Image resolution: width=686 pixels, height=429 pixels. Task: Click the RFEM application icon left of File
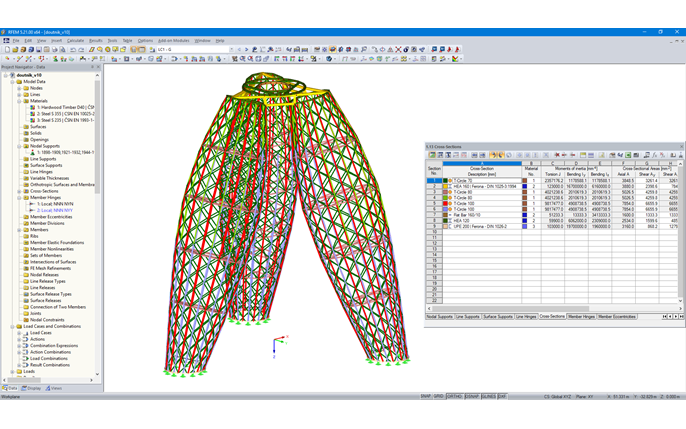(6, 40)
